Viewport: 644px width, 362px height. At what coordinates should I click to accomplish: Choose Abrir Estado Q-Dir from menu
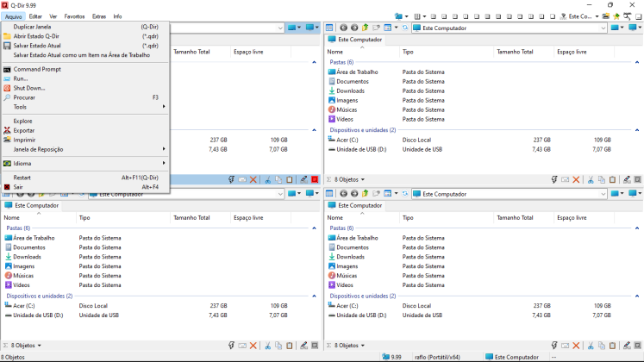86,36
